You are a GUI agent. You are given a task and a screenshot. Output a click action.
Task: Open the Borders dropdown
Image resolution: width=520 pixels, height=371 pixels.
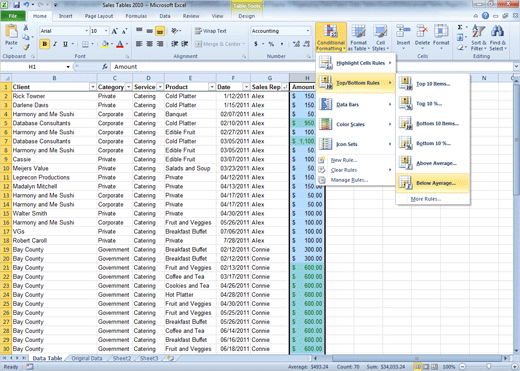point(93,44)
